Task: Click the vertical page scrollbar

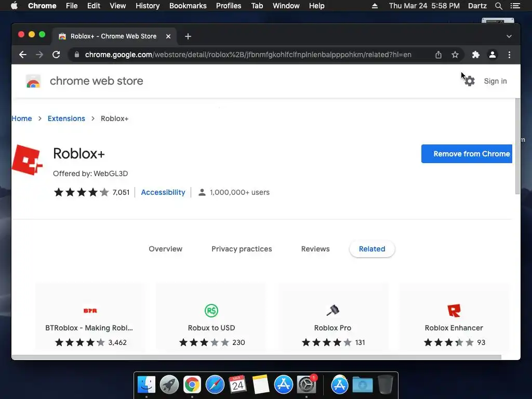Action: [517, 146]
